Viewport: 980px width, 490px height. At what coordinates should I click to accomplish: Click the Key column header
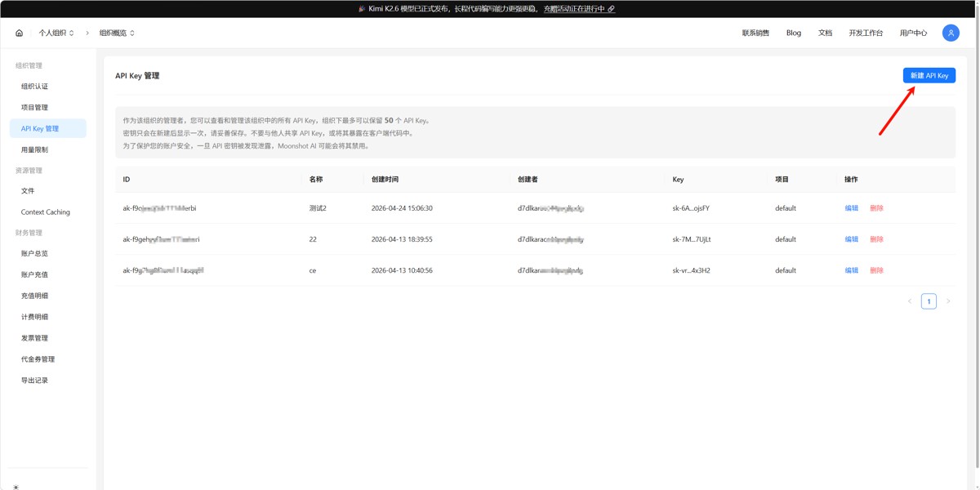(x=678, y=180)
